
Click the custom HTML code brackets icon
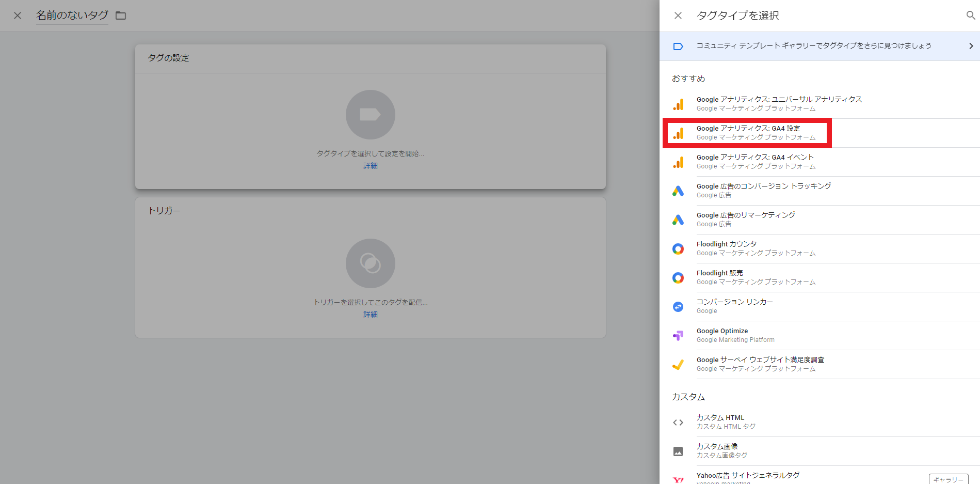point(678,423)
